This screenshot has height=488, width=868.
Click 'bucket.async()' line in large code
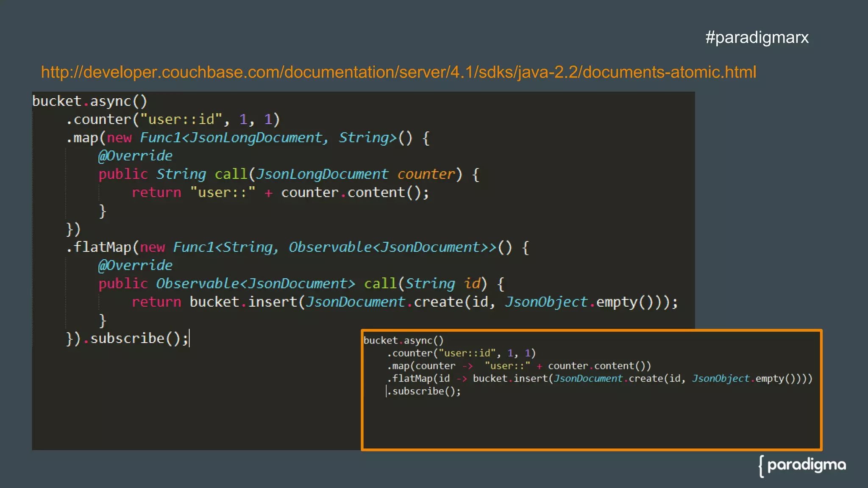[90, 101]
